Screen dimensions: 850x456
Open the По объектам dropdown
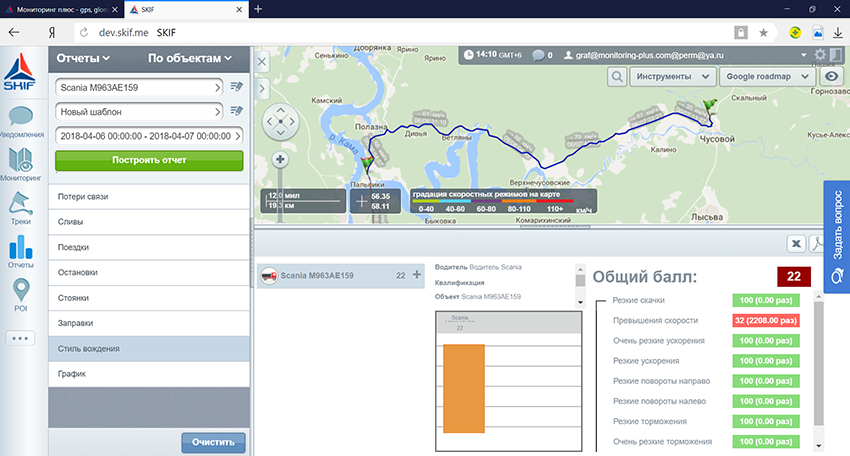click(x=190, y=58)
